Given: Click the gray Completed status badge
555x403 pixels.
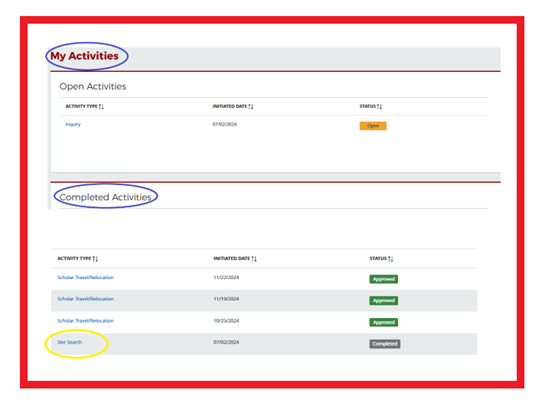Looking at the screenshot, I should click(x=385, y=344).
